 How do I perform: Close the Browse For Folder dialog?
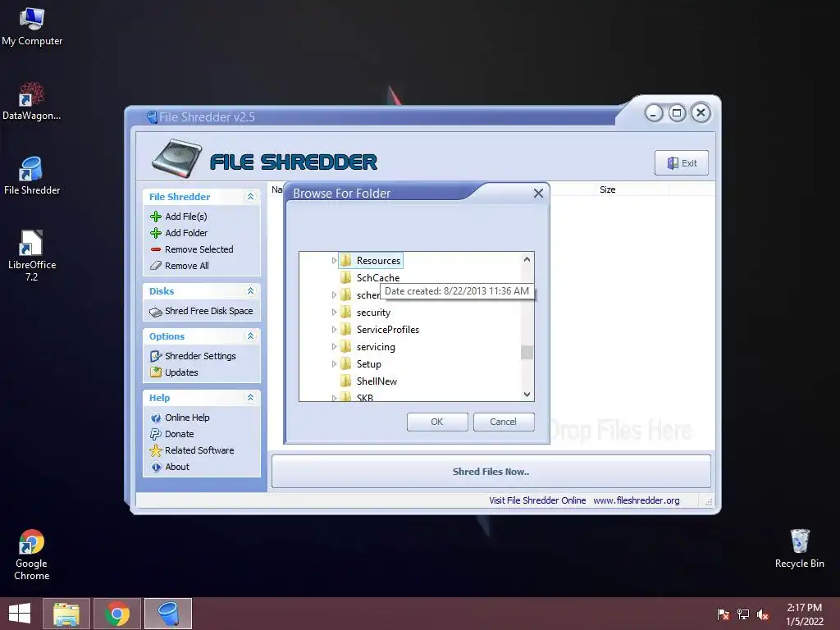538,194
